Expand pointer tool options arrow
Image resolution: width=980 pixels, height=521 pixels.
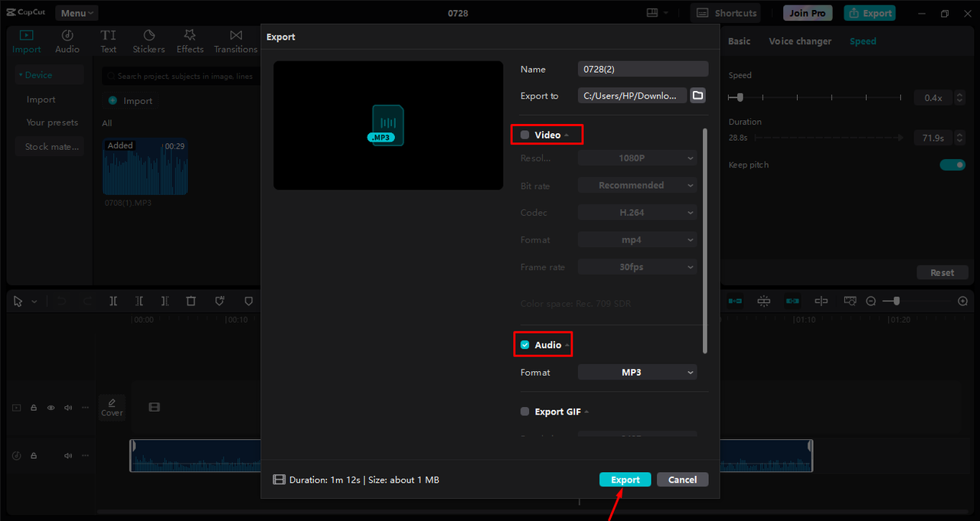point(34,302)
